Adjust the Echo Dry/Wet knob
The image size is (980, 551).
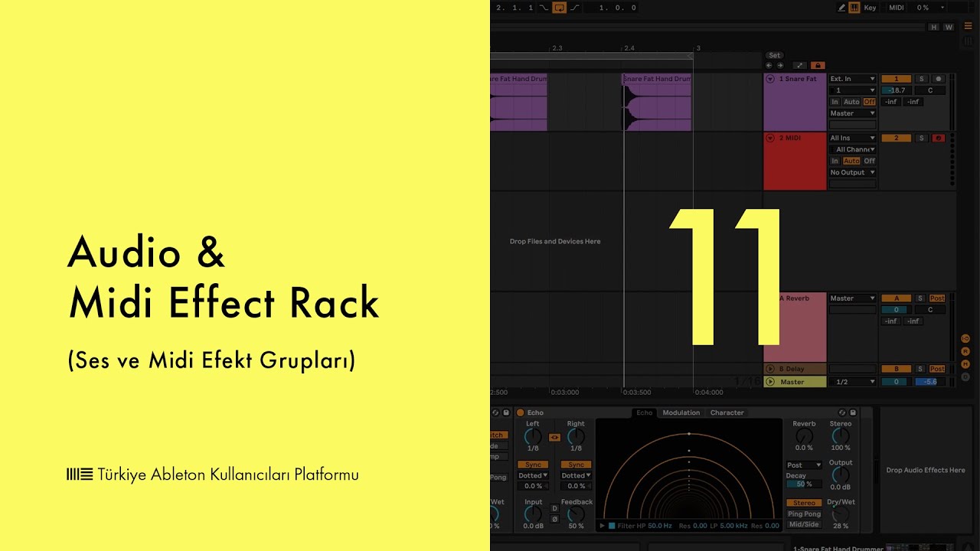click(x=841, y=514)
